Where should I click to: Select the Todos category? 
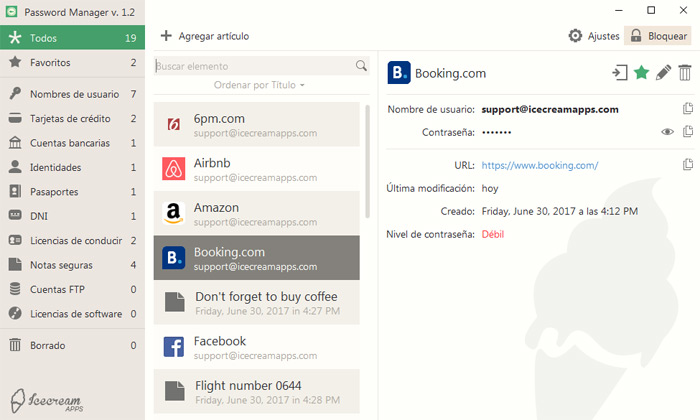(72, 37)
